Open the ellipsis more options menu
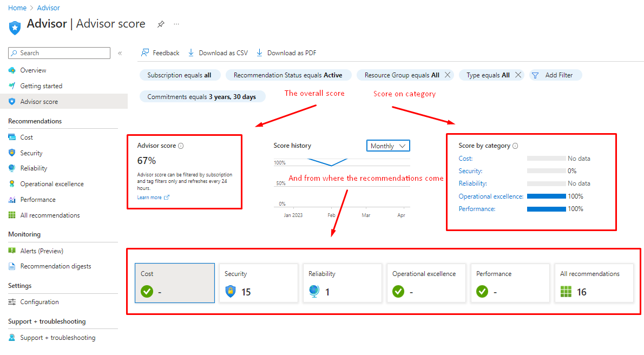Viewport: 644px width, 355px height. point(176,24)
